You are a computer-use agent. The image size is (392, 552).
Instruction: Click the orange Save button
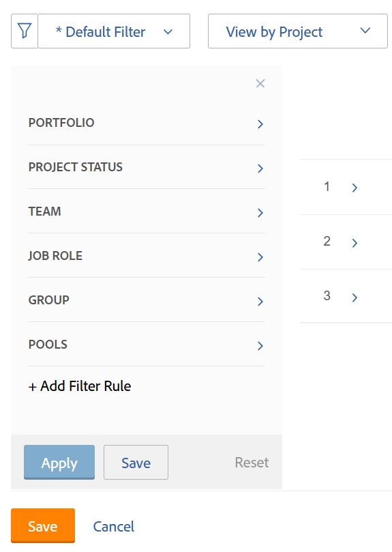(43, 525)
